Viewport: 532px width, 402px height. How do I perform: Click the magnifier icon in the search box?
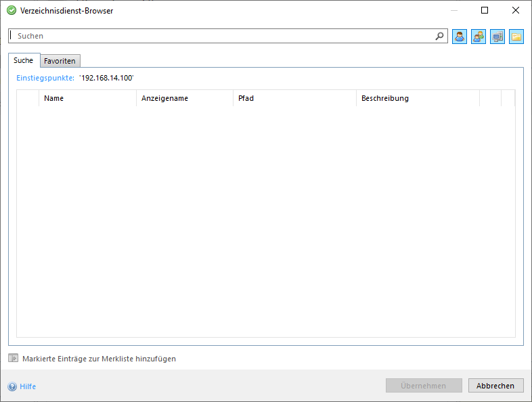[440, 37]
